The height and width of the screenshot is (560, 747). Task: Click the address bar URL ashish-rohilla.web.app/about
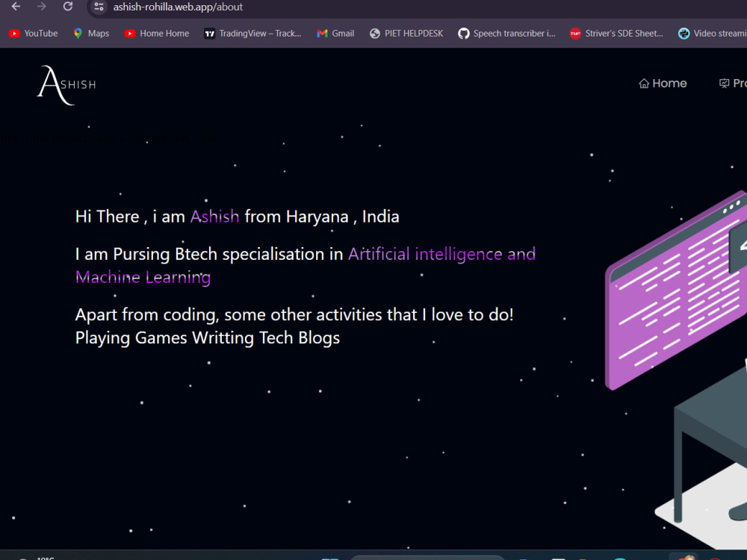pyautogui.click(x=178, y=7)
